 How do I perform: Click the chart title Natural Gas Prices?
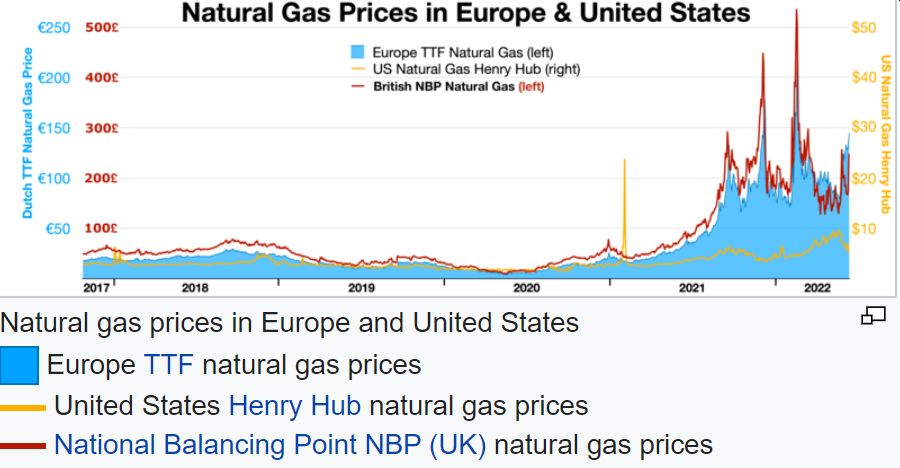coord(464,13)
